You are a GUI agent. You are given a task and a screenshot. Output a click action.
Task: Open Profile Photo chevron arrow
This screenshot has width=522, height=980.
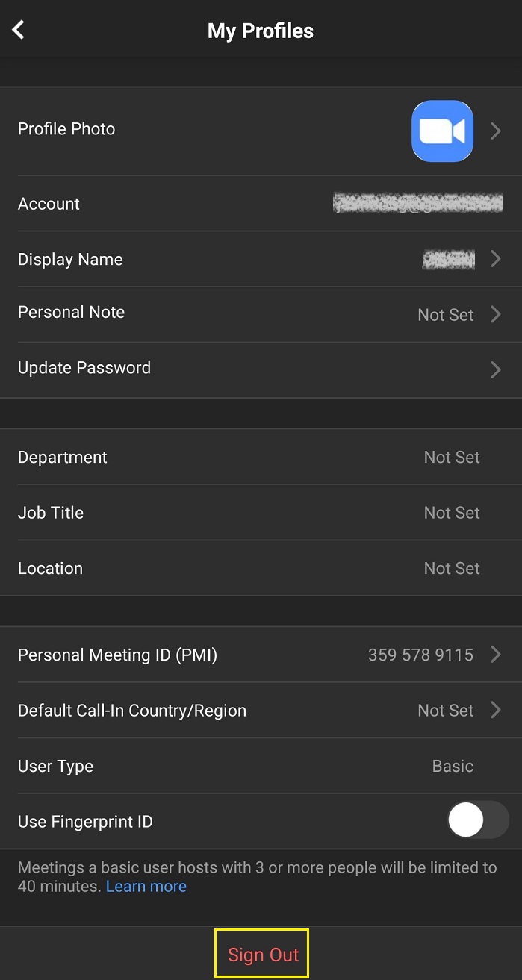click(496, 131)
